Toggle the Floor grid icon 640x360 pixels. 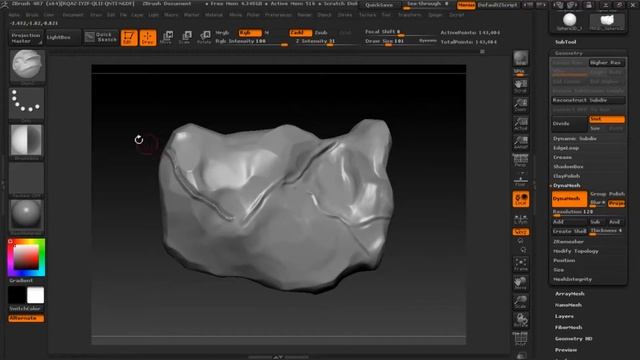520,180
